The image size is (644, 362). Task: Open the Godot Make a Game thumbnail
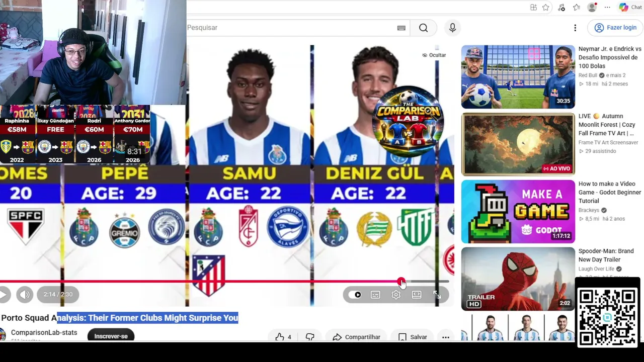pyautogui.click(x=518, y=212)
